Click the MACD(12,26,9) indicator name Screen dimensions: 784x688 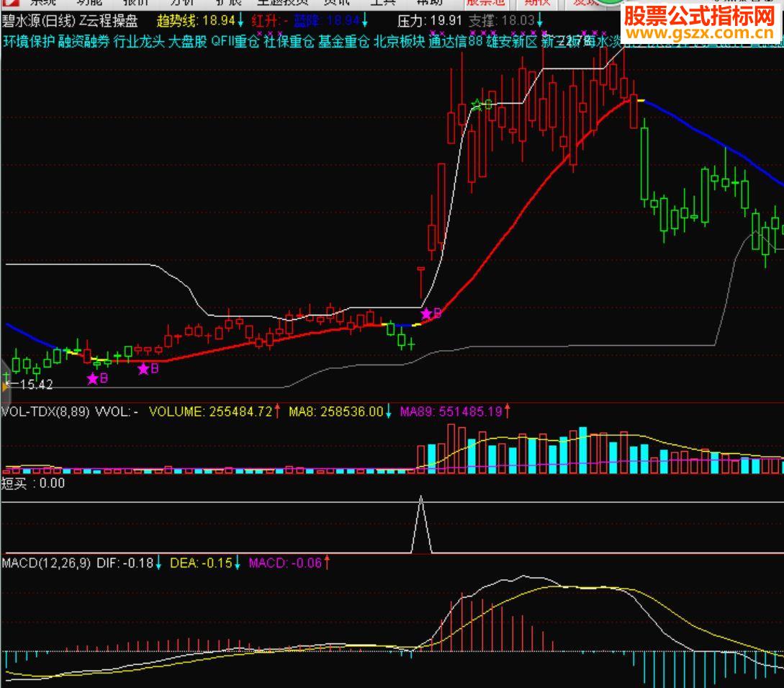(47, 563)
